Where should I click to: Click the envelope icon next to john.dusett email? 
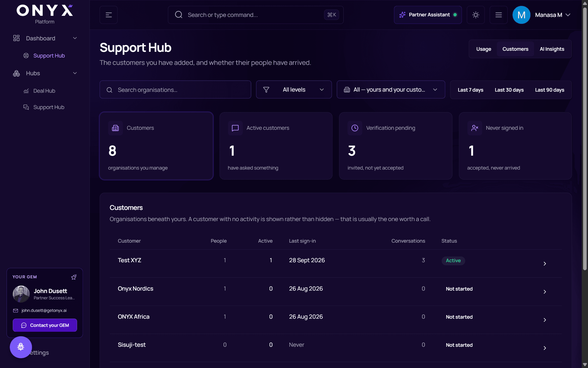point(16,311)
